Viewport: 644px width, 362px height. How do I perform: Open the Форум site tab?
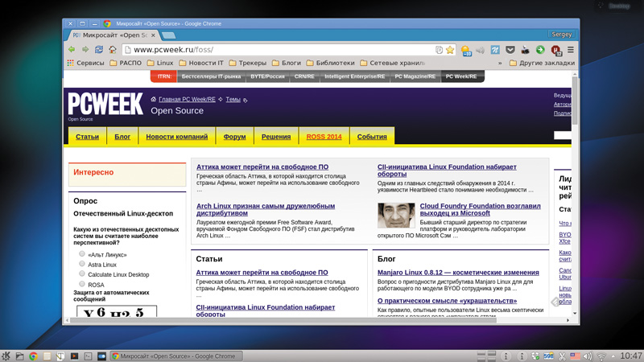(x=234, y=136)
